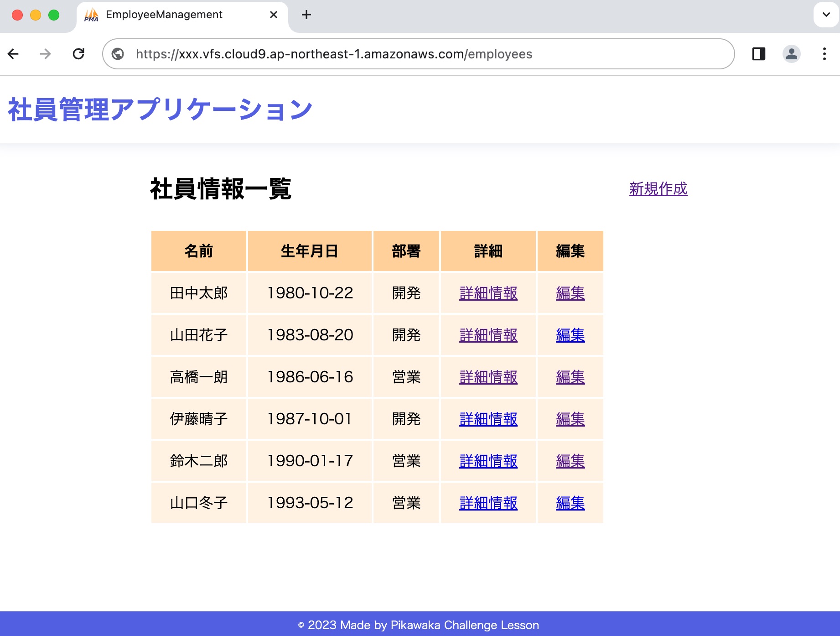840x636 pixels.
Task: Edit the 山田花子 record
Action: (x=570, y=335)
